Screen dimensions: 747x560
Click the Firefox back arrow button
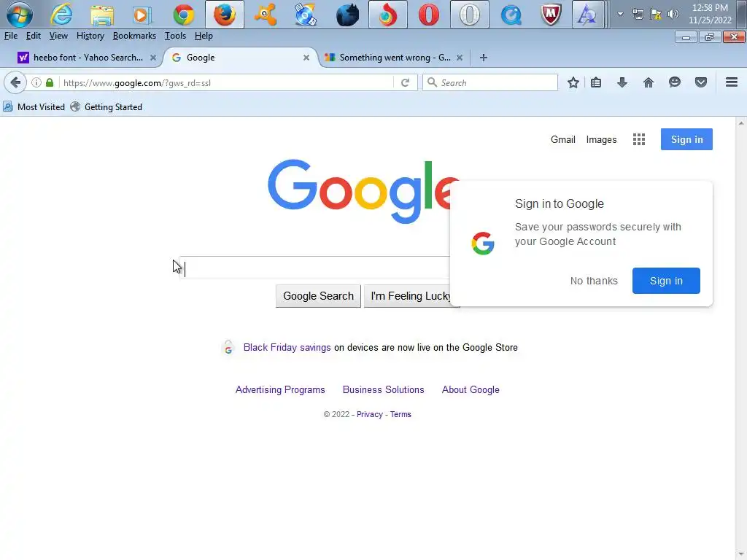(15, 82)
